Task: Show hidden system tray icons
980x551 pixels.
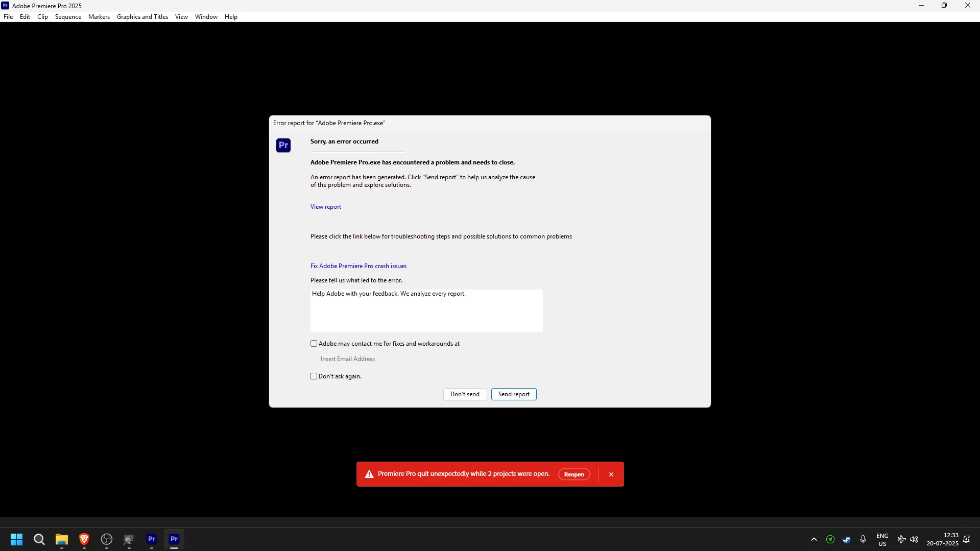Action: click(814, 539)
